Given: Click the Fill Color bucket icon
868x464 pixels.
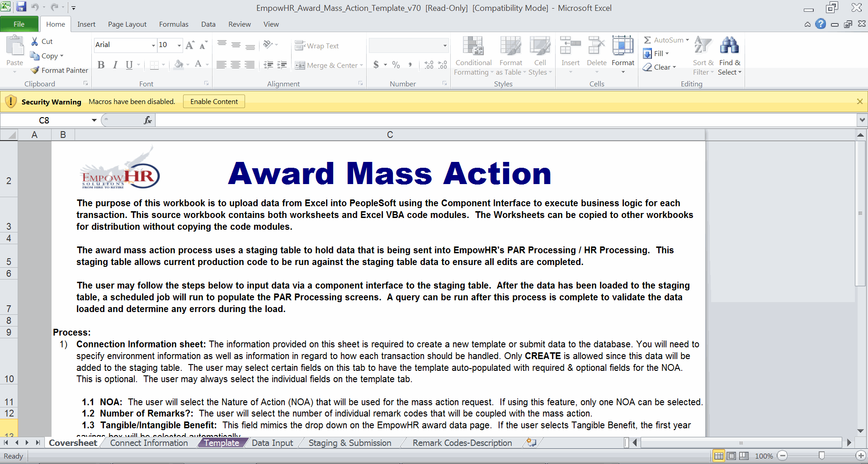Looking at the screenshot, I should [x=179, y=65].
